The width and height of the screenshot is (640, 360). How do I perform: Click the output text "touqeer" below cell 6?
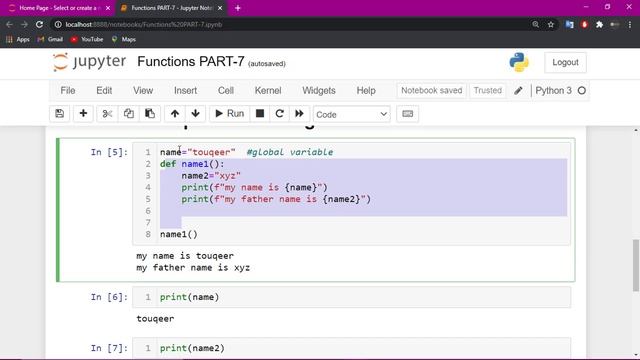click(x=155, y=319)
